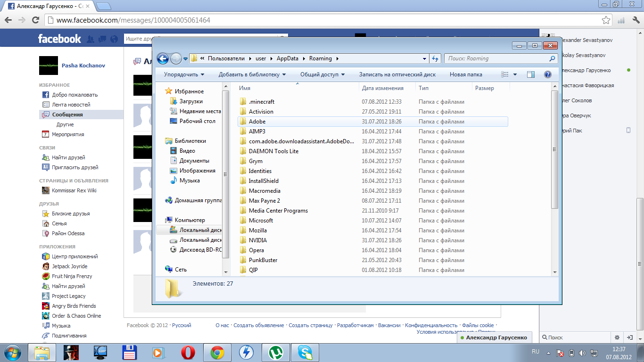Open Jetpack Joyride app

point(69,266)
